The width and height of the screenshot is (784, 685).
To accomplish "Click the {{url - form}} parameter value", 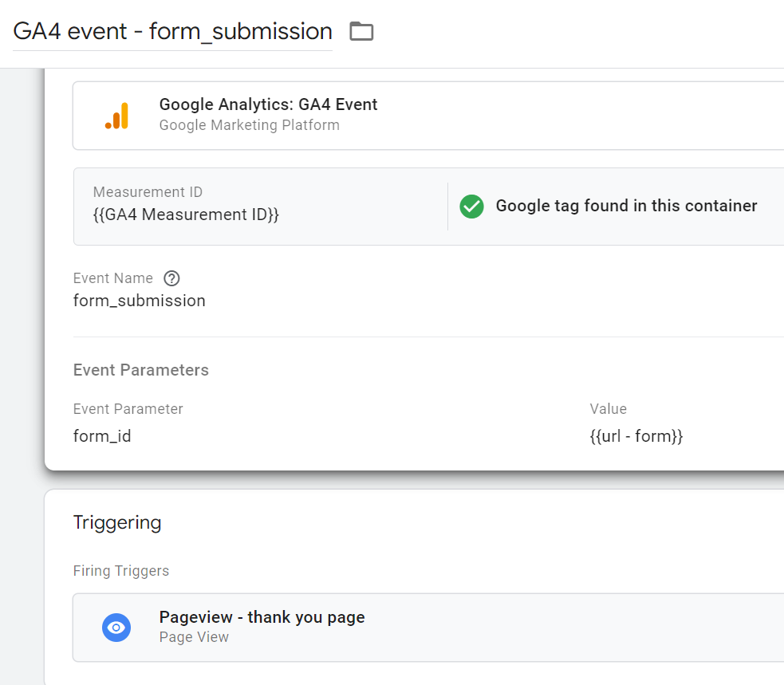I will pyautogui.click(x=636, y=436).
